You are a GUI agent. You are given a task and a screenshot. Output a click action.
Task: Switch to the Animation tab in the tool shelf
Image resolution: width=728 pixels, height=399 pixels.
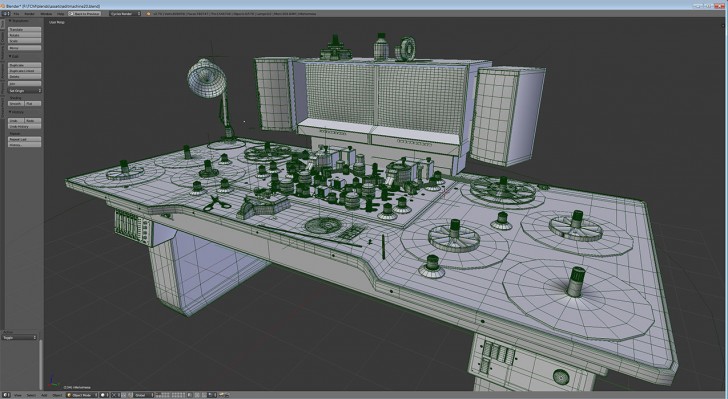click(2, 71)
